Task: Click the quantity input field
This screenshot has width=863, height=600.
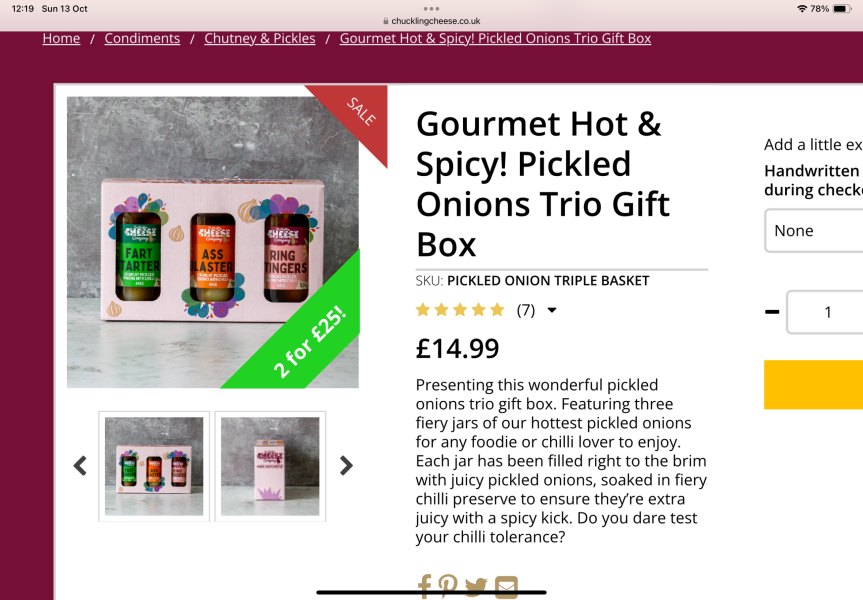Action: pyautogui.click(x=825, y=312)
